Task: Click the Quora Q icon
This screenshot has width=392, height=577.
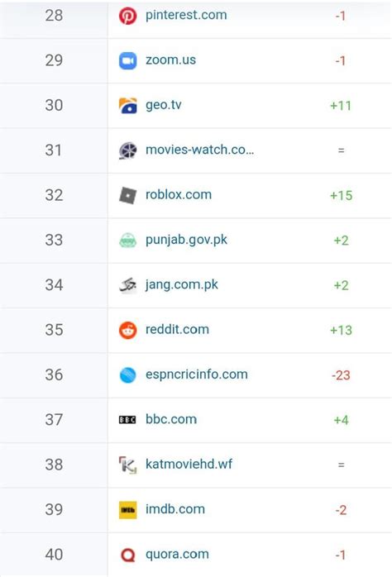Action: (x=127, y=555)
